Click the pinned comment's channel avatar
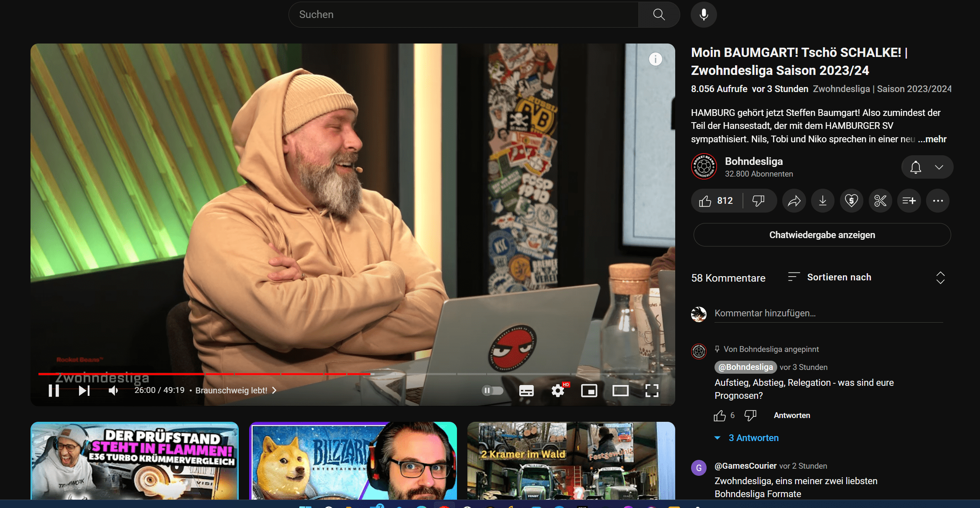This screenshot has width=980, height=508. click(699, 351)
